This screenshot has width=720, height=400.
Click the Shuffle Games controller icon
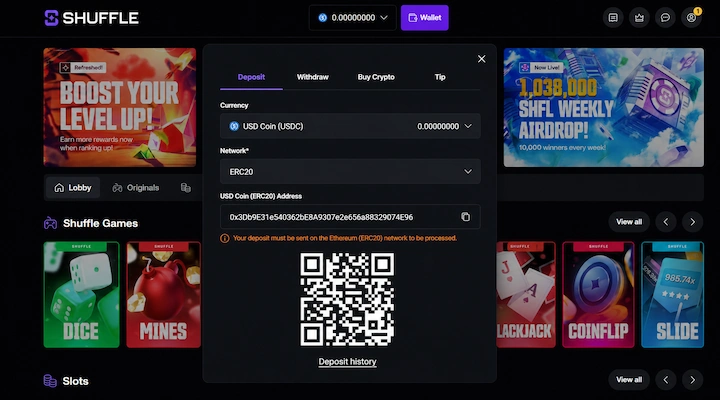(51, 223)
